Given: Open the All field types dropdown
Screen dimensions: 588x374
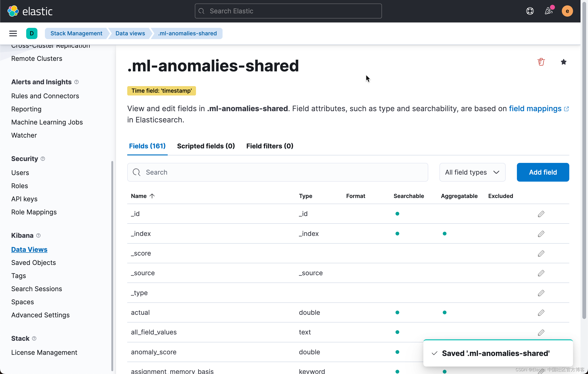Looking at the screenshot, I should (x=472, y=172).
